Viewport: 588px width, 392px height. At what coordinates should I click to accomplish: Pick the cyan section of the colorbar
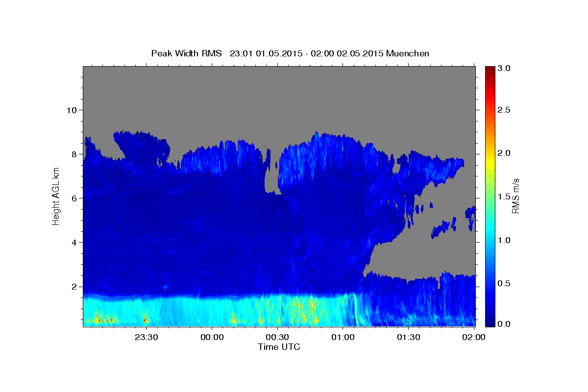pyautogui.click(x=490, y=230)
